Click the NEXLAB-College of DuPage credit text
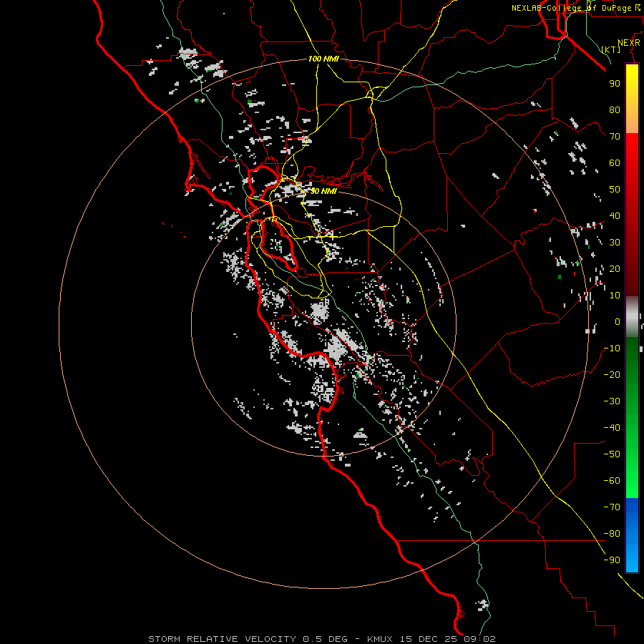Viewport: 644px width, 644px height. (576, 8)
